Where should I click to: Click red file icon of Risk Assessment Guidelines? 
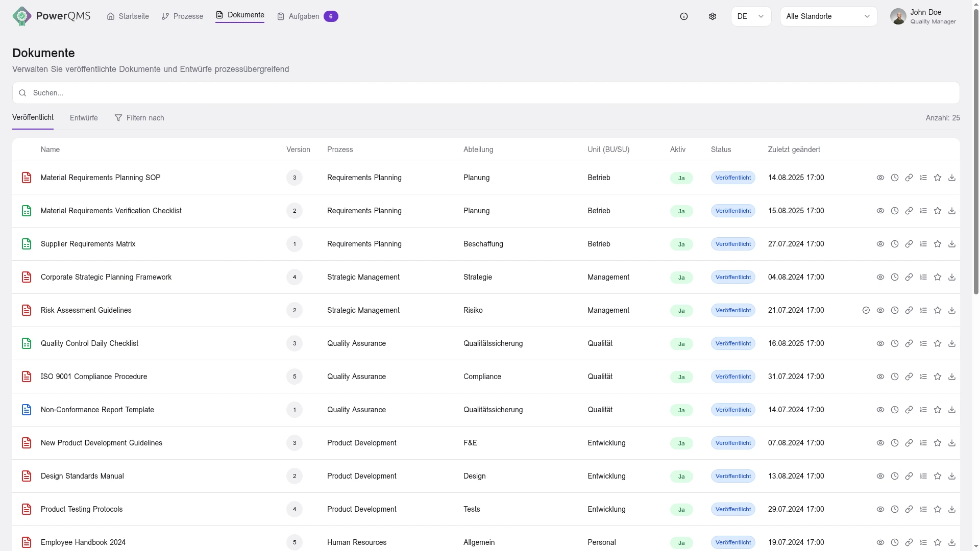[27, 310]
